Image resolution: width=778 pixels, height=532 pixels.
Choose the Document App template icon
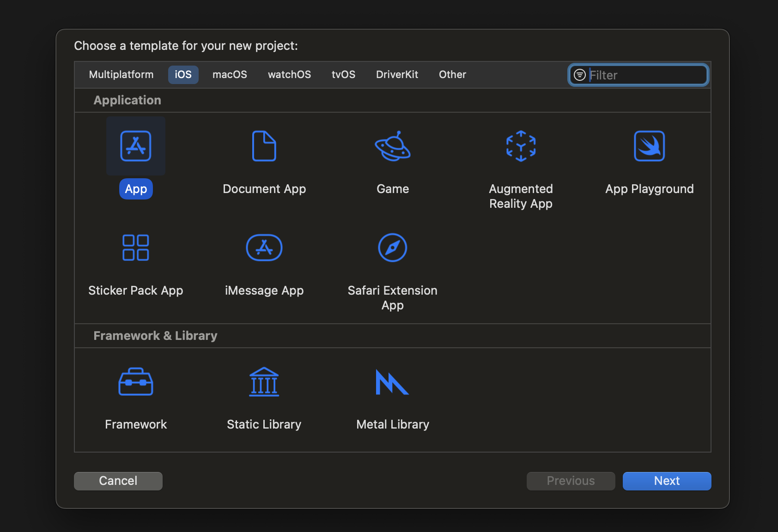click(x=264, y=146)
